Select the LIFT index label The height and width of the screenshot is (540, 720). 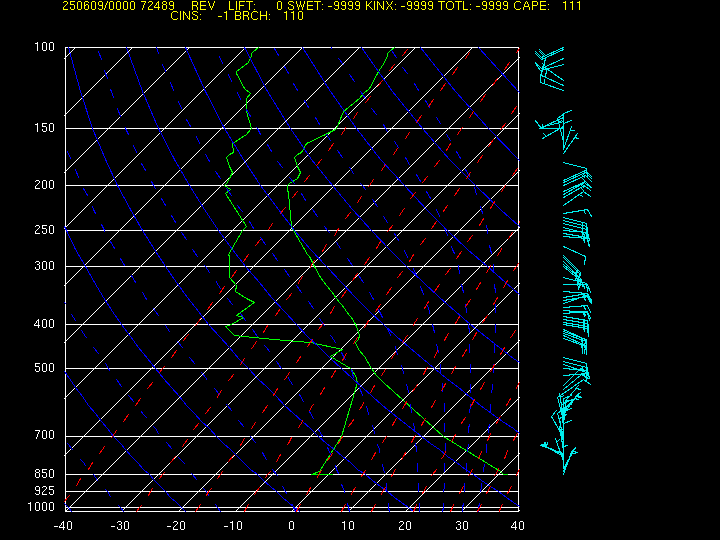coord(242,6)
